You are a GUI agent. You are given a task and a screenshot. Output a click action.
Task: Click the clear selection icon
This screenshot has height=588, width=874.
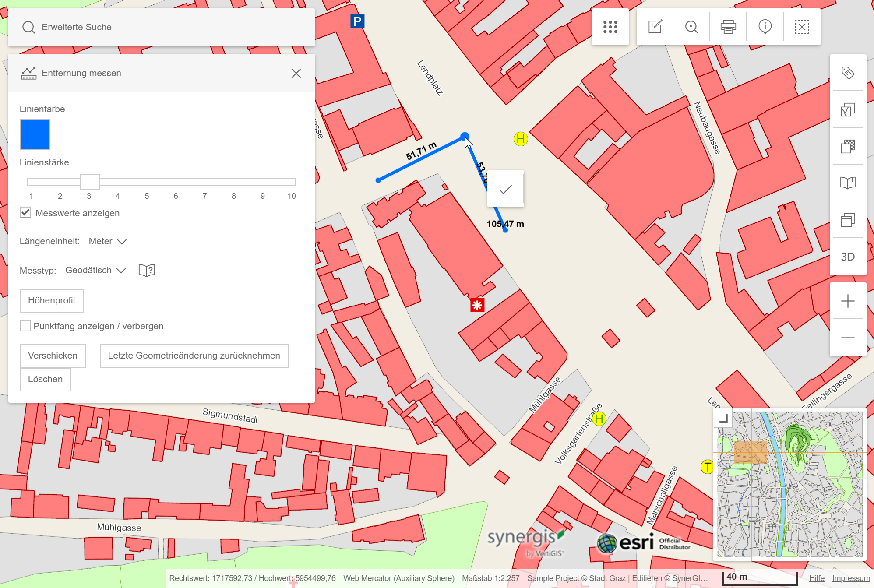pyautogui.click(x=802, y=27)
